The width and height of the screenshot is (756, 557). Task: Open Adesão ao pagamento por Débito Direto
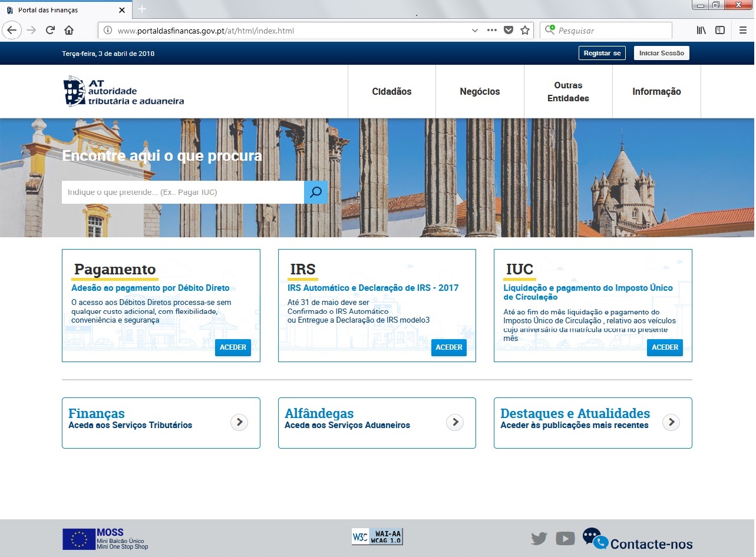point(150,288)
